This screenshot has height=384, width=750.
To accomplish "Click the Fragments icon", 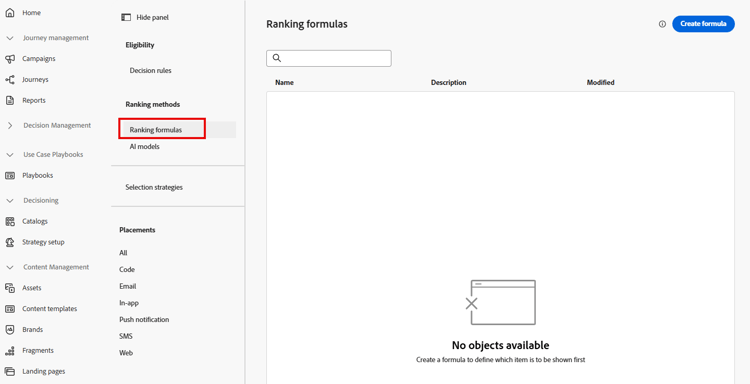I will point(10,351).
